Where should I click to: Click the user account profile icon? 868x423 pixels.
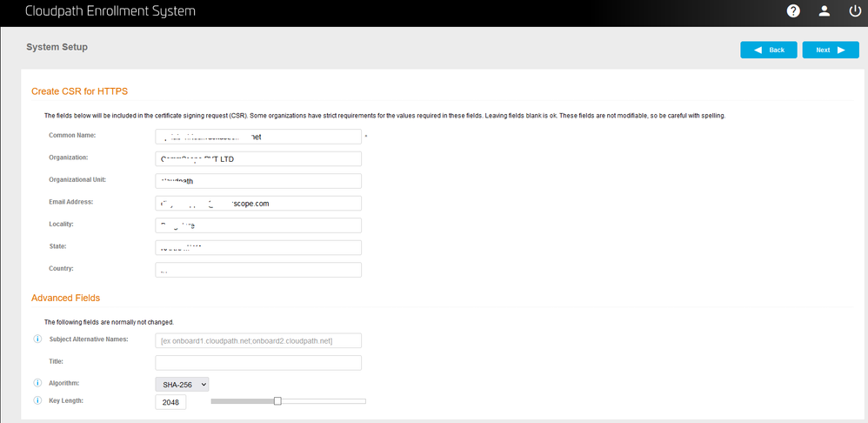tap(824, 11)
